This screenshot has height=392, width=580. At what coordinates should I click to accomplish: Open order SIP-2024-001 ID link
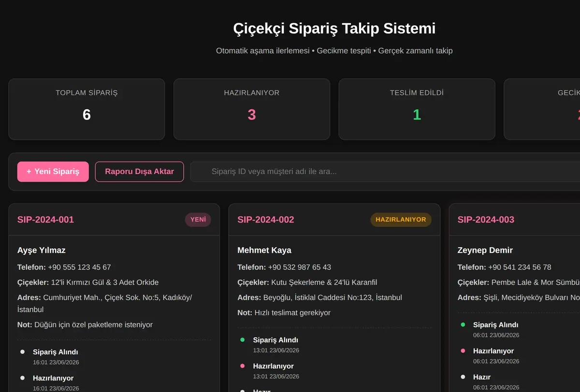coord(45,219)
